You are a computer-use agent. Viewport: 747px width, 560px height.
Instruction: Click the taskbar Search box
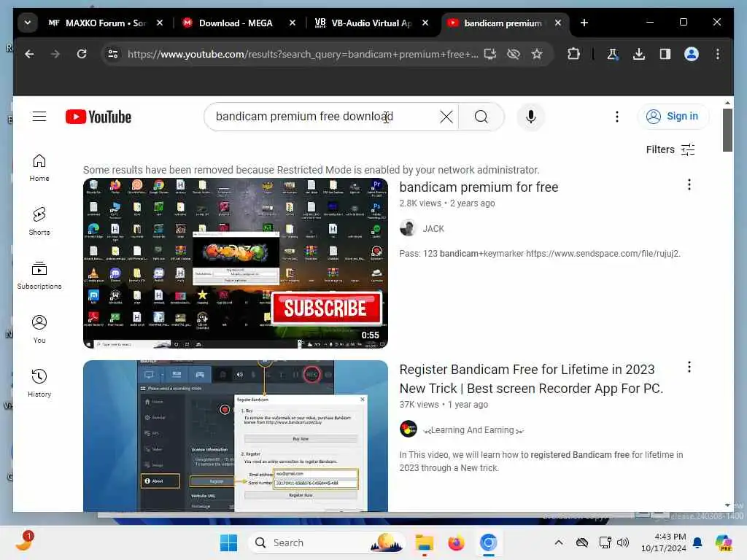point(327,542)
